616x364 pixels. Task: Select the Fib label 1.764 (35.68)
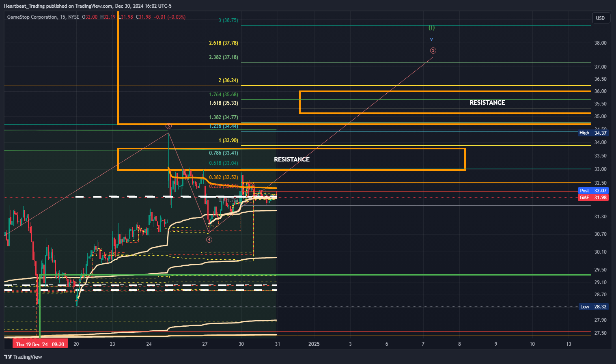click(224, 95)
